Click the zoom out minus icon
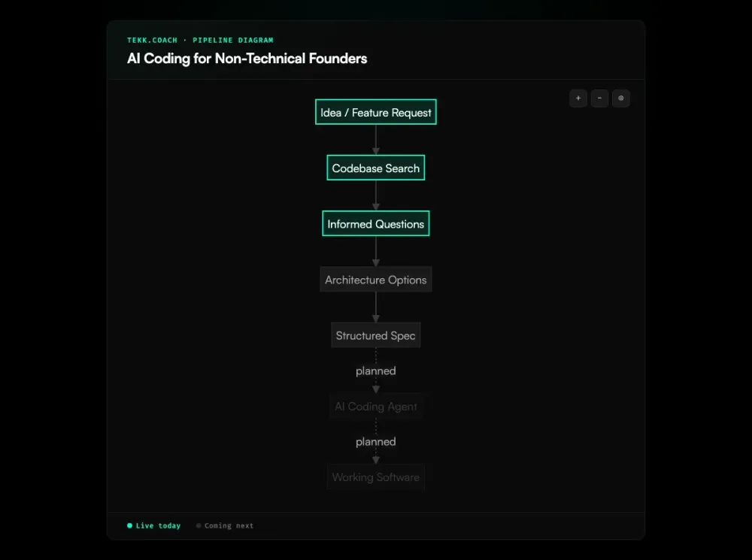This screenshot has height=560, width=752. [599, 98]
